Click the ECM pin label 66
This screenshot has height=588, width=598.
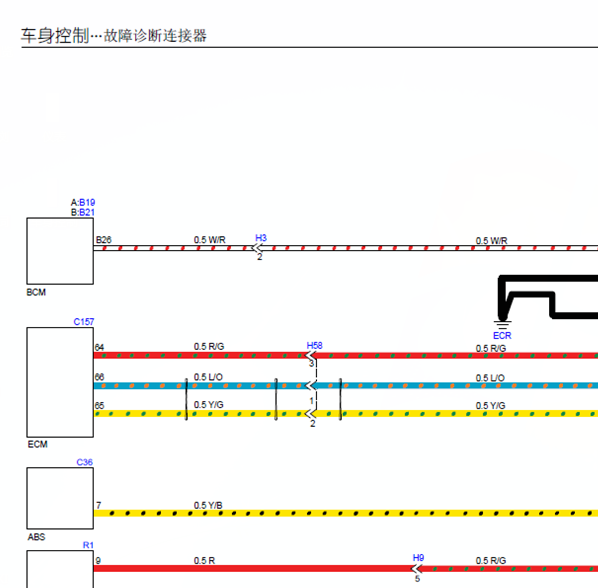click(x=99, y=377)
